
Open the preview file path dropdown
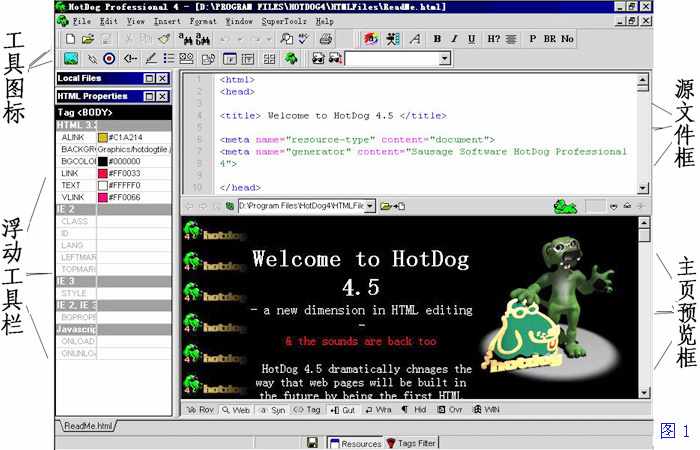pyautogui.click(x=370, y=206)
